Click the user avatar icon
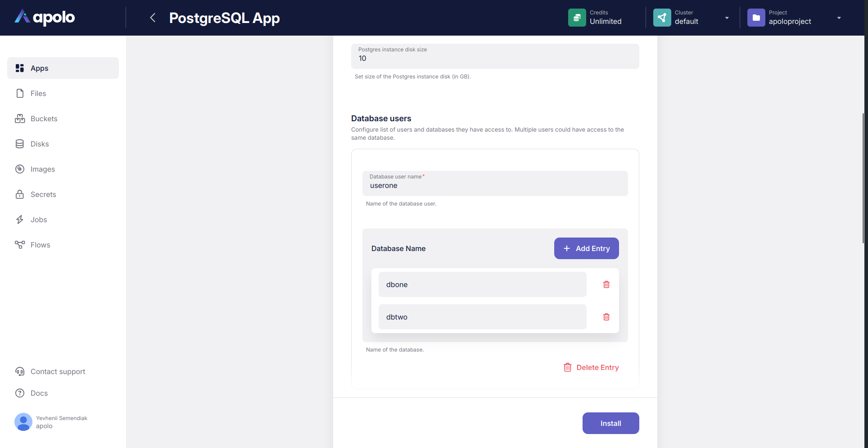This screenshot has width=868, height=448. [x=23, y=422]
